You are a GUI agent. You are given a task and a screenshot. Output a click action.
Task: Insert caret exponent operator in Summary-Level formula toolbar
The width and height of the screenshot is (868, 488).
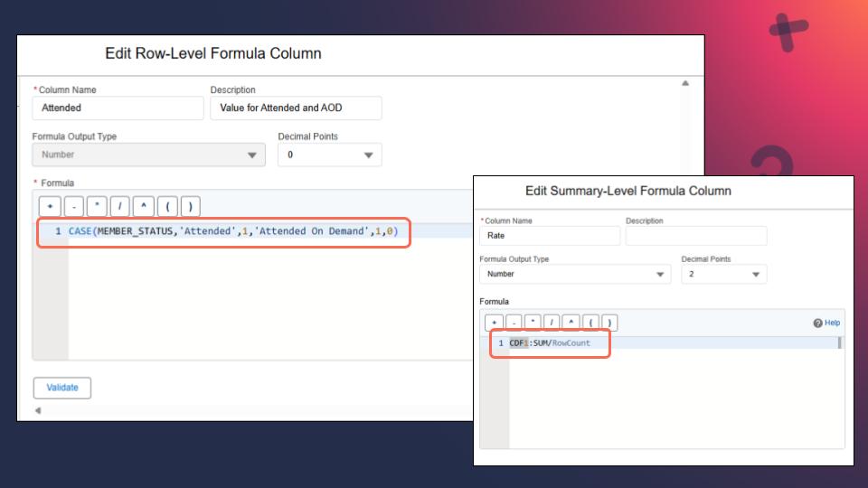click(x=571, y=323)
